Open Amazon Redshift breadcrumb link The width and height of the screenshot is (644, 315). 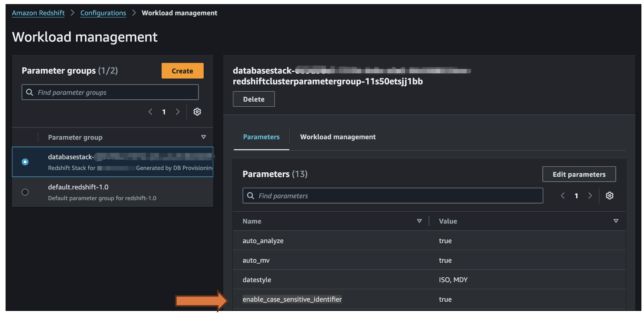pyautogui.click(x=38, y=13)
